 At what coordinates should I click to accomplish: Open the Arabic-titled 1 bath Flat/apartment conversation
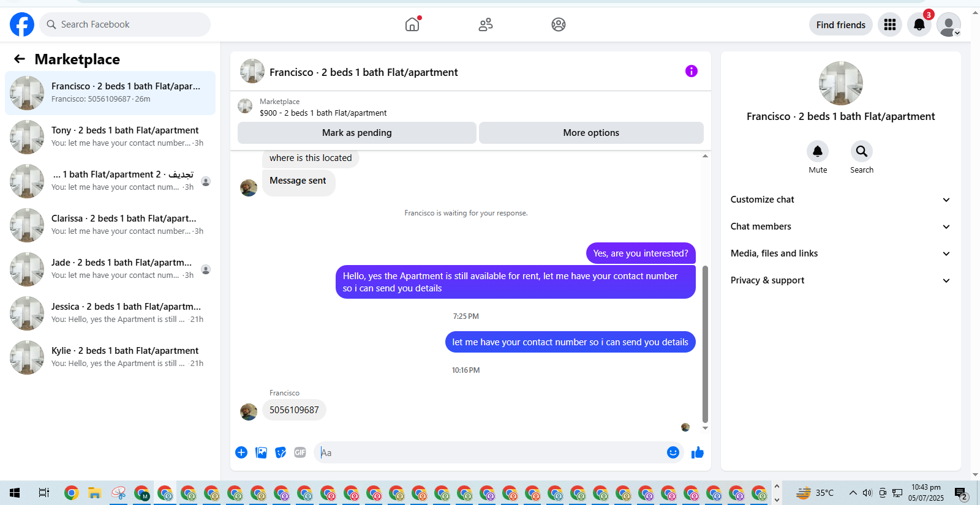coord(110,181)
